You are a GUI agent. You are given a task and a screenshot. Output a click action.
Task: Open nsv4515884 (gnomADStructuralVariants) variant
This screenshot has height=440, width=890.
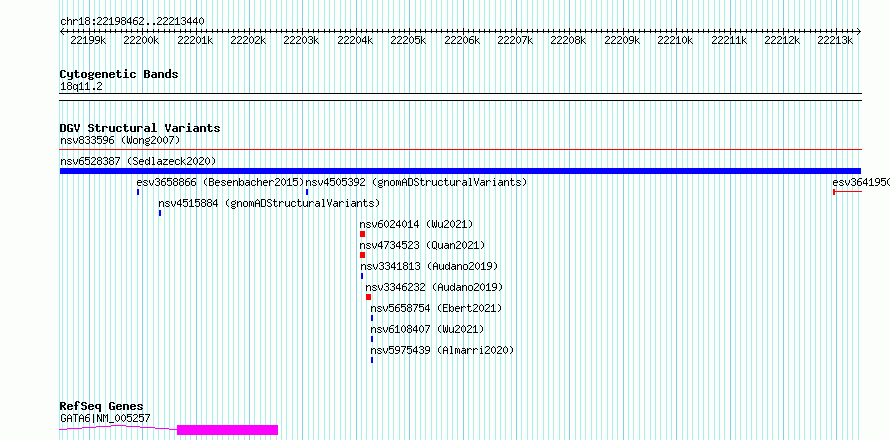click(269, 203)
